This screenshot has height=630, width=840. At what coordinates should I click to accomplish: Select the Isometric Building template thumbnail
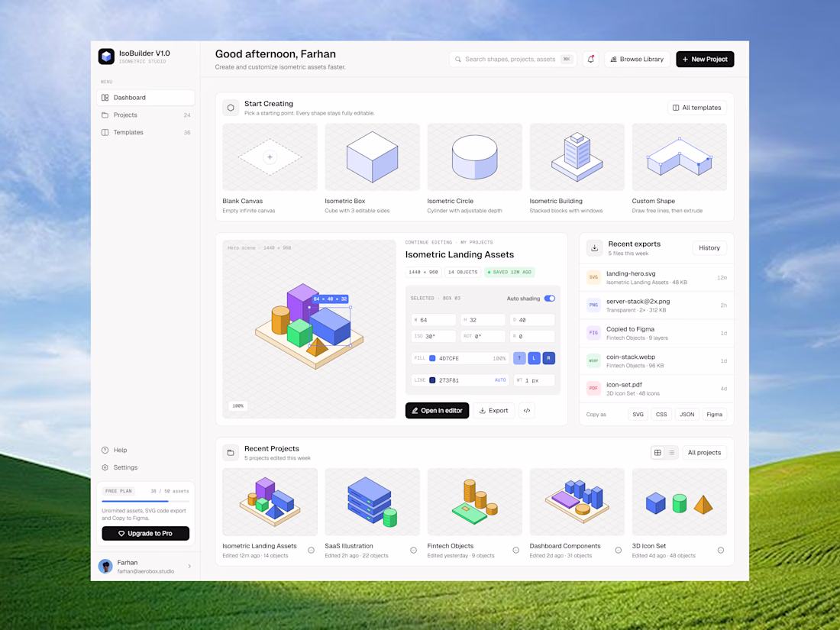(x=577, y=157)
